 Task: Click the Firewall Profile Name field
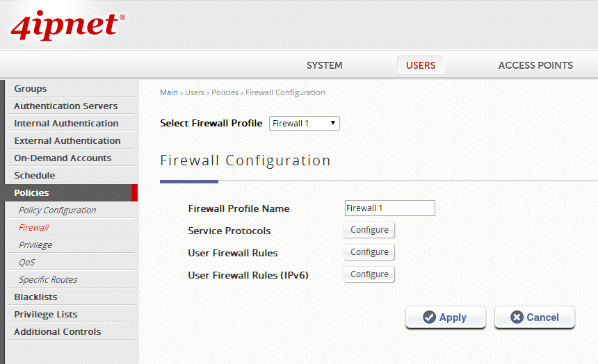click(x=389, y=208)
